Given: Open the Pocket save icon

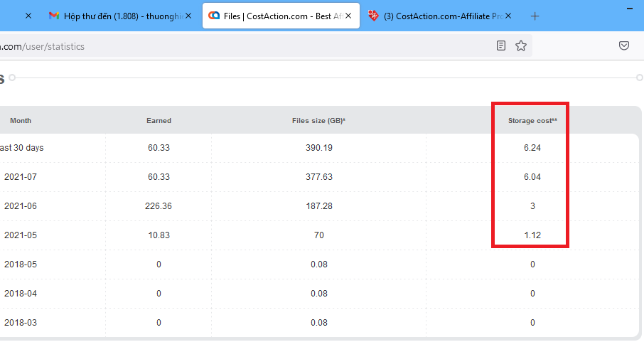Looking at the screenshot, I should point(624,46).
